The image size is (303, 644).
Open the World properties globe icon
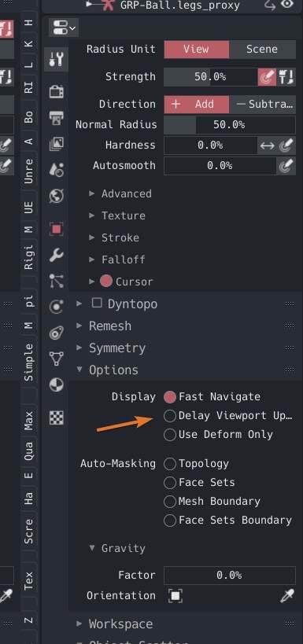(56, 196)
